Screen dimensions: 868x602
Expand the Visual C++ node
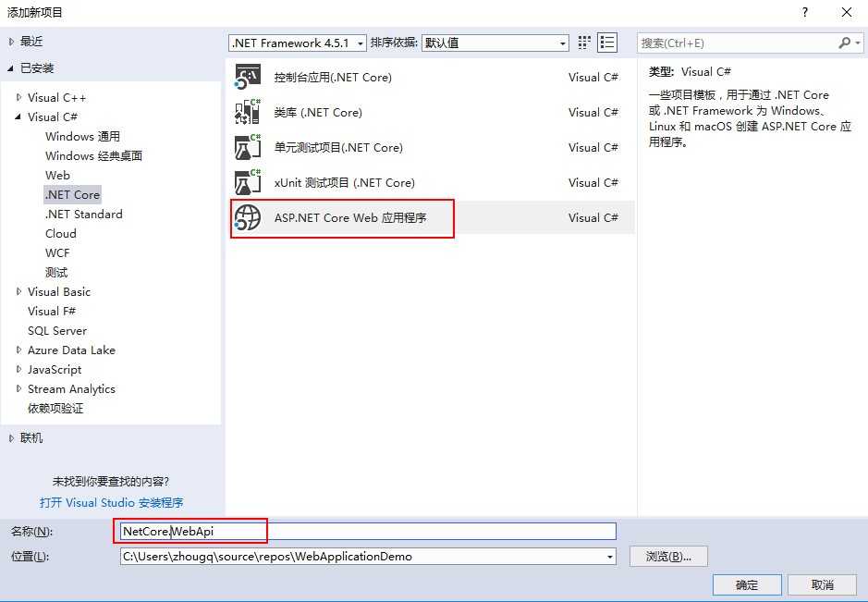pos(18,97)
